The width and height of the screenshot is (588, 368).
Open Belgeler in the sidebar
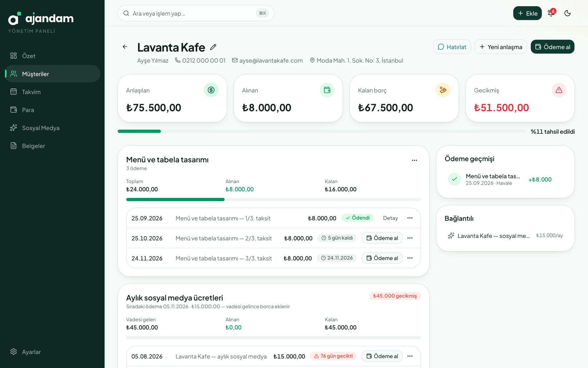coord(52,146)
